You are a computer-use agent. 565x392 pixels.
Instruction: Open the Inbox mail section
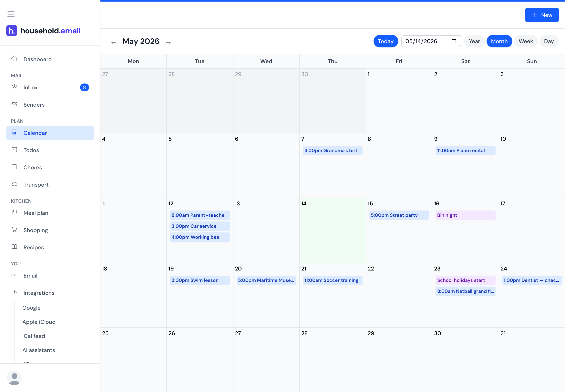50,87
